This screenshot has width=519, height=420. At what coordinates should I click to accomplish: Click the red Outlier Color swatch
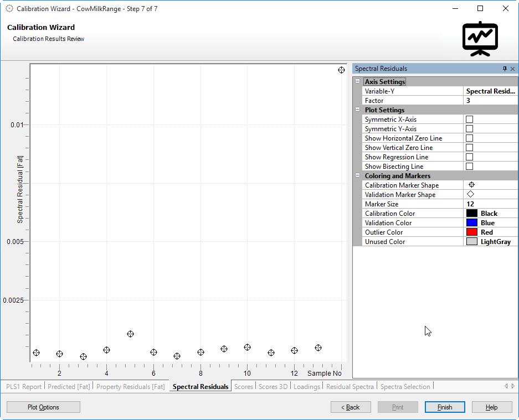click(x=472, y=232)
